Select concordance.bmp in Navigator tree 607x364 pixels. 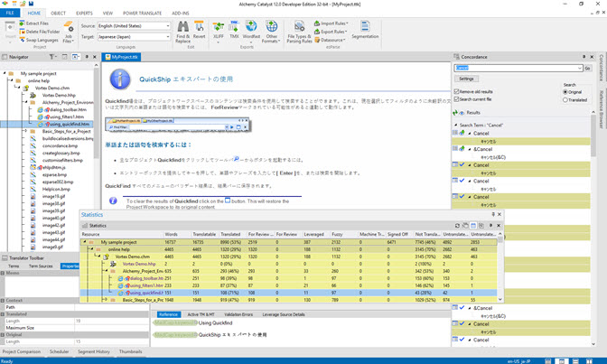click(60, 145)
